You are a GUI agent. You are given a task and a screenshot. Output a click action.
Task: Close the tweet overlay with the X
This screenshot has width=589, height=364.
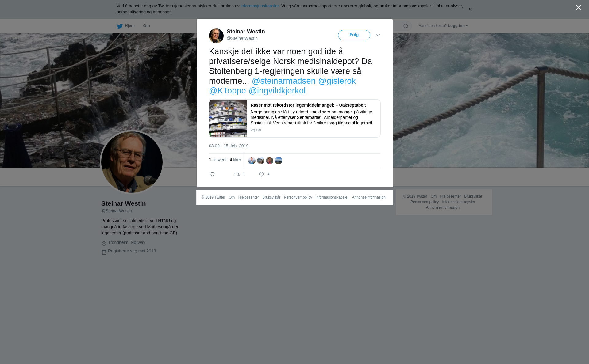[579, 8]
